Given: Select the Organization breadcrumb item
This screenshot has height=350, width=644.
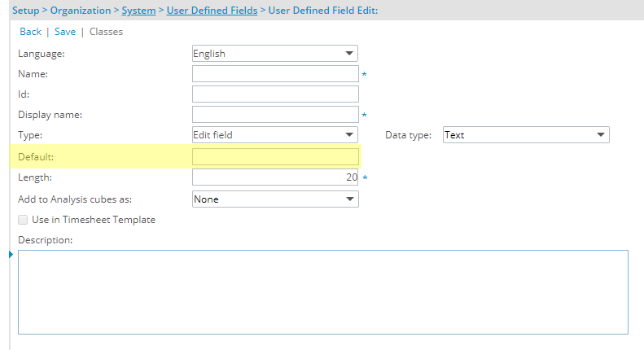Looking at the screenshot, I should tap(81, 11).
